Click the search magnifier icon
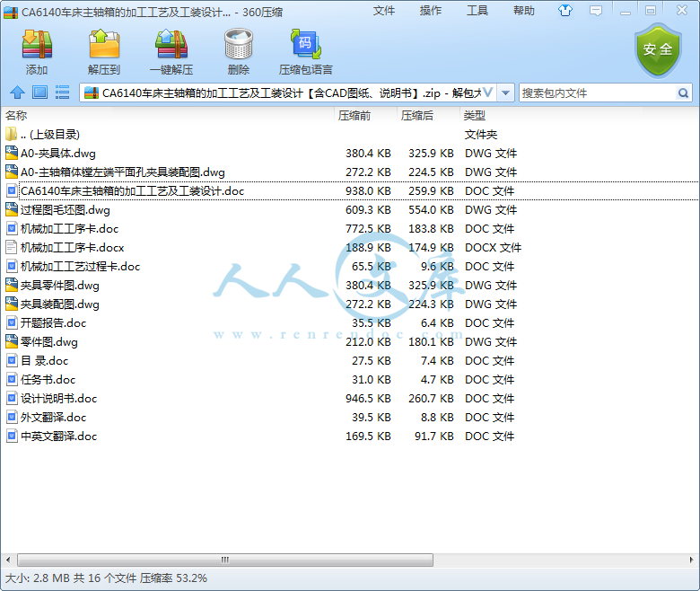Viewport: 700px width, 591px height. (x=683, y=93)
